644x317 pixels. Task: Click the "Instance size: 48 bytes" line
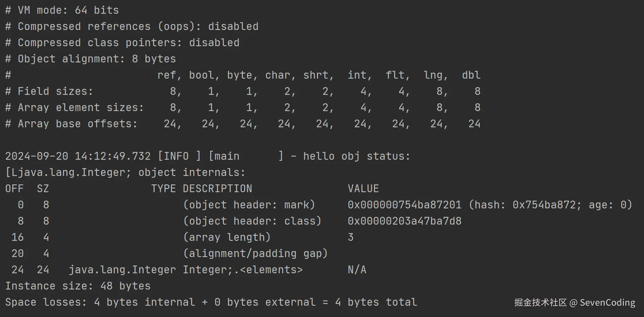click(78, 286)
